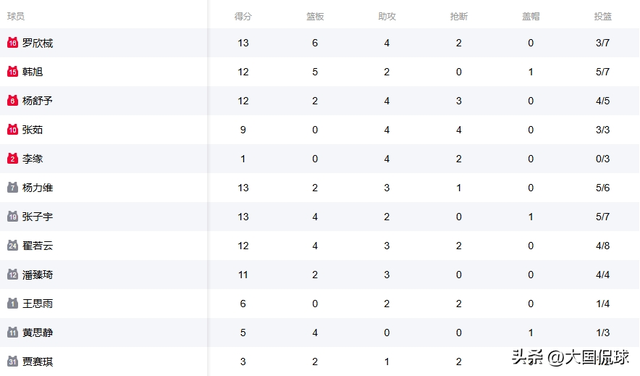The width and height of the screenshot is (640, 376).
Task: Click 杨舒予's red jersey icon
Action: click(x=13, y=100)
